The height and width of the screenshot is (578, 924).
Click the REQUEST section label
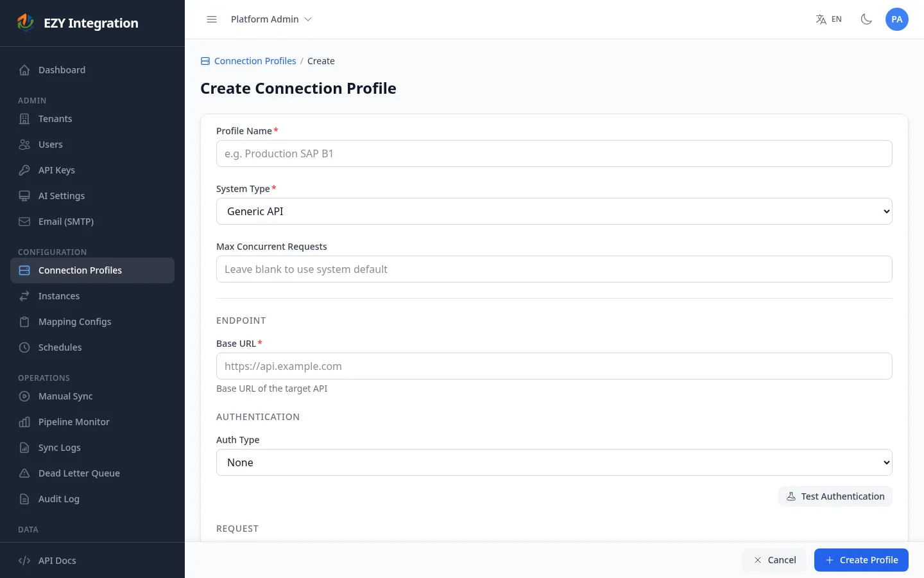[237, 529]
